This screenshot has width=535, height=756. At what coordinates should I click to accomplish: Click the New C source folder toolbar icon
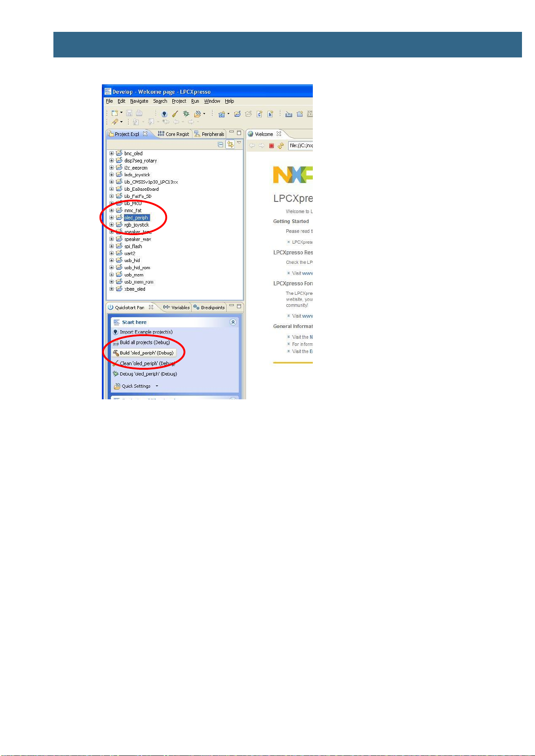coord(237,114)
